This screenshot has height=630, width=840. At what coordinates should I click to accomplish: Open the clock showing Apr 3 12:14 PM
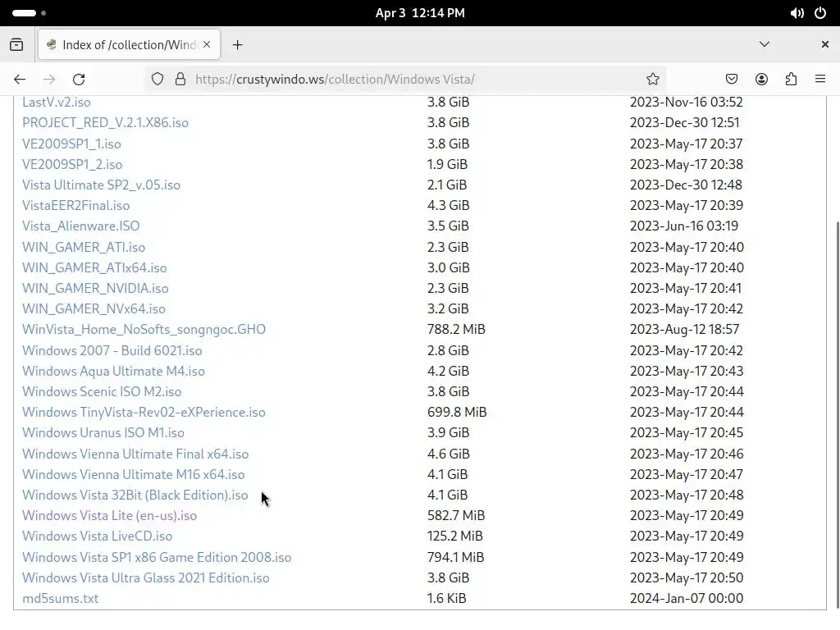tap(420, 13)
